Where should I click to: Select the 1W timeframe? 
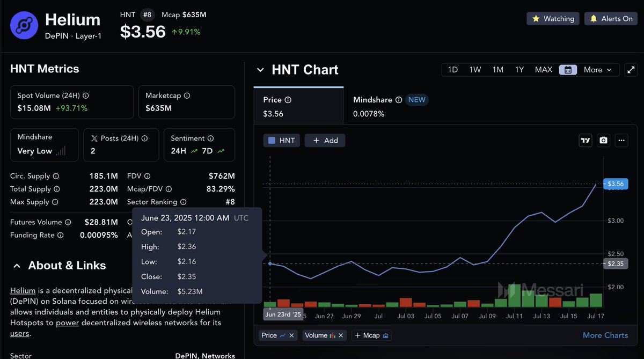tap(475, 70)
